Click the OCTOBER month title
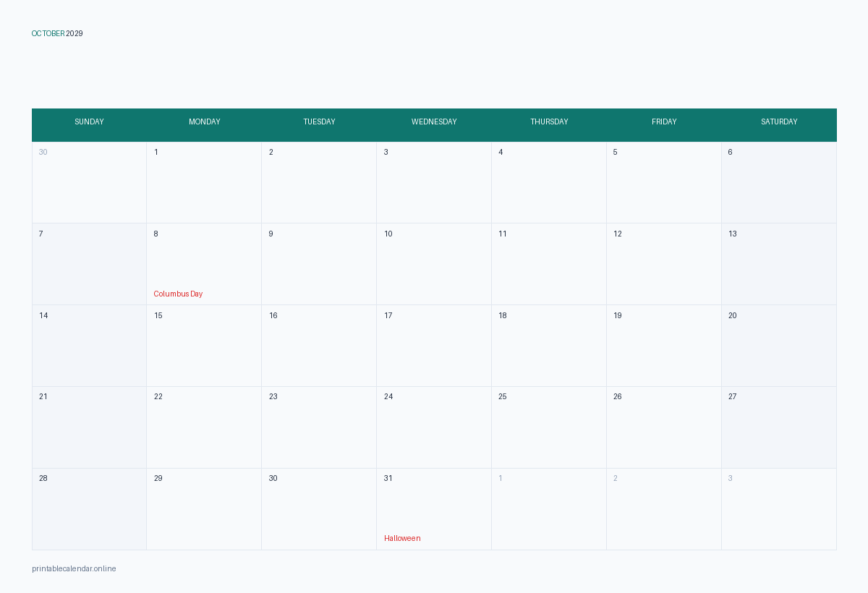Image resolution: width=868 pixels, height=593 pixels. 48,33
